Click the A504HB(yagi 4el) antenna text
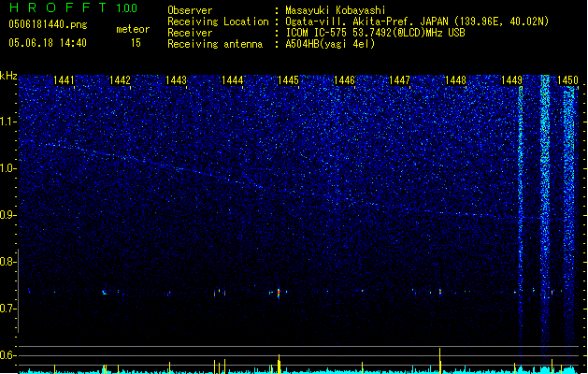Screen dimensions: 588x374 click(330, 44)
